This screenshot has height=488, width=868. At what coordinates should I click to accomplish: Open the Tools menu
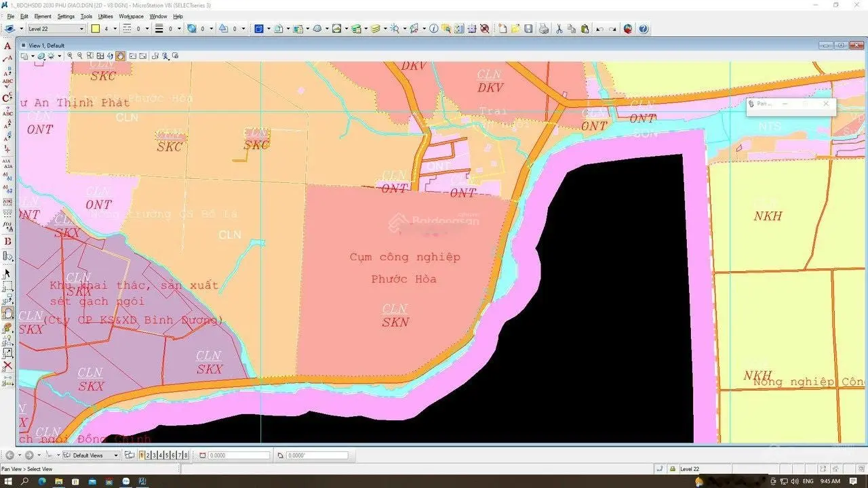pyautogui.click(x=86, y=16)
